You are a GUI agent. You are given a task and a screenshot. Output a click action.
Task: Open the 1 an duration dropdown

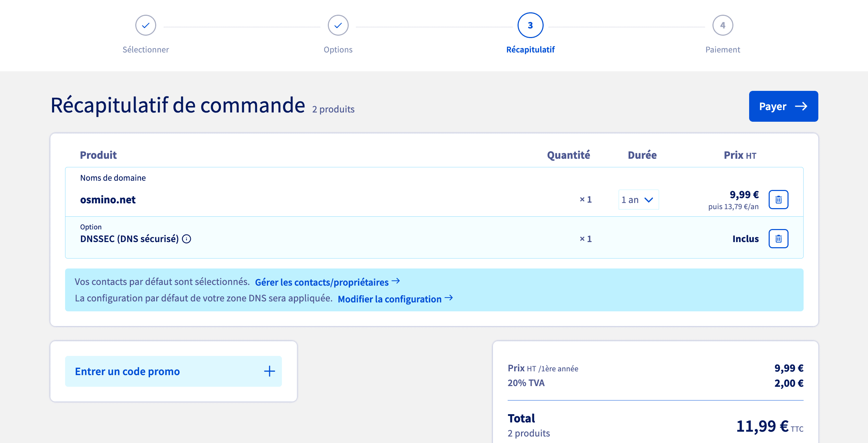[x=638, y=200]
